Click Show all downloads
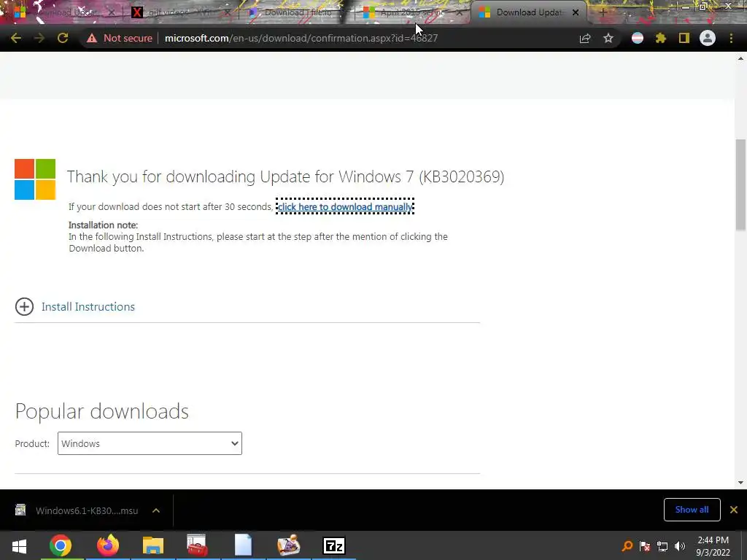The height and width of the screenshot is (560, 747). coord(692,510)
